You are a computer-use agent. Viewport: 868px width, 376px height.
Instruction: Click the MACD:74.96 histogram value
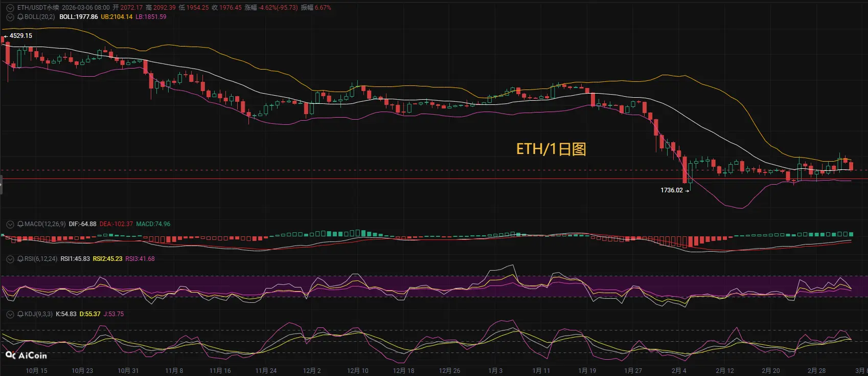point(153,224)
